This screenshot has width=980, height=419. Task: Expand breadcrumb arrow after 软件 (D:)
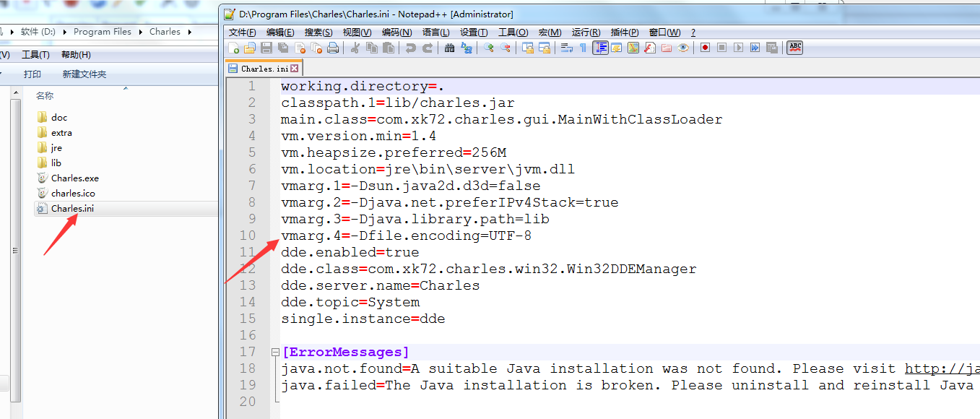click(65, 32)
